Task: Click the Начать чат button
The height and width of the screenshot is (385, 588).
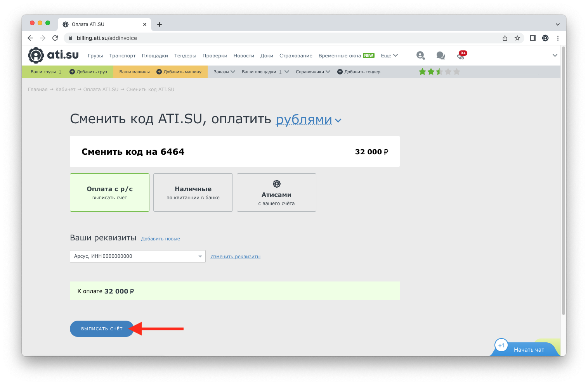Action: pyautogui.click(x=529, y=349)
